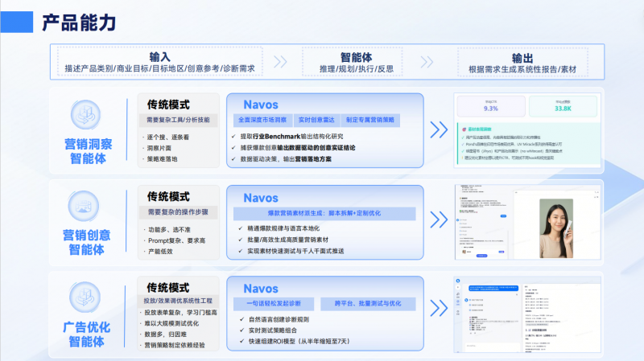Image resolution: width=644 pixels, height=361 pixels.
Task: Click the 输出 header box
Action: click(522, 62)
